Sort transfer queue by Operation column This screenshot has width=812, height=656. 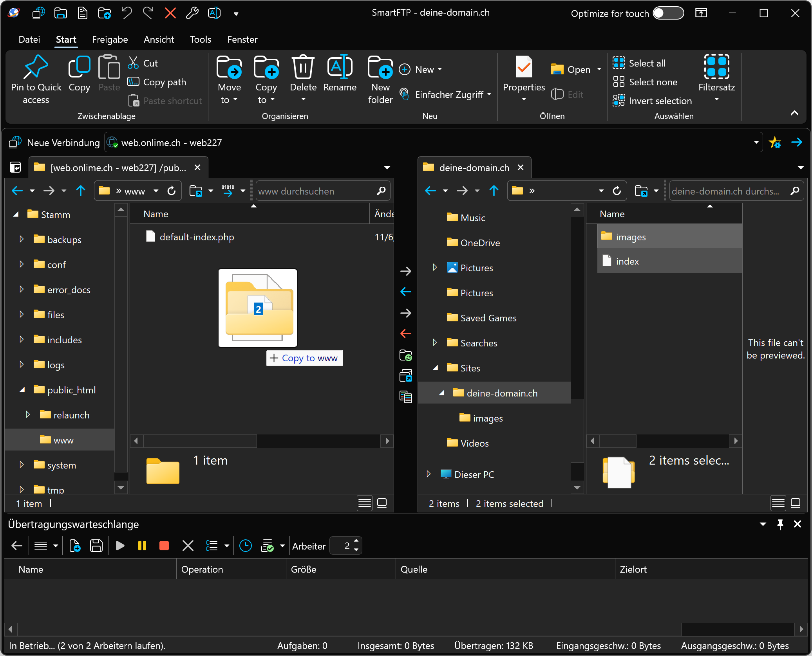click(231, 569)
